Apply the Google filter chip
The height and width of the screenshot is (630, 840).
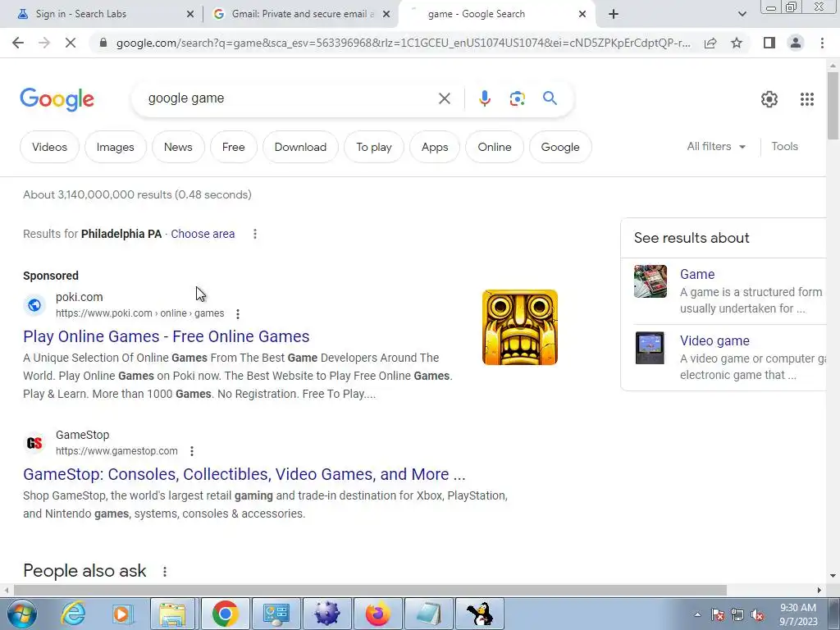(x=560, y=147)
